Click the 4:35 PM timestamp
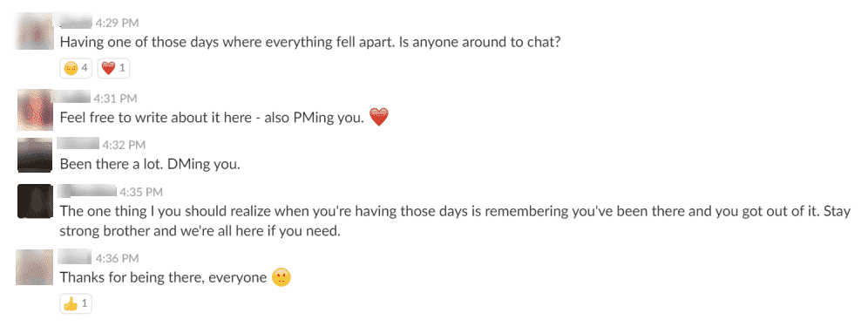The width and height of the screenshot is (868, 327). pos(141,193)
